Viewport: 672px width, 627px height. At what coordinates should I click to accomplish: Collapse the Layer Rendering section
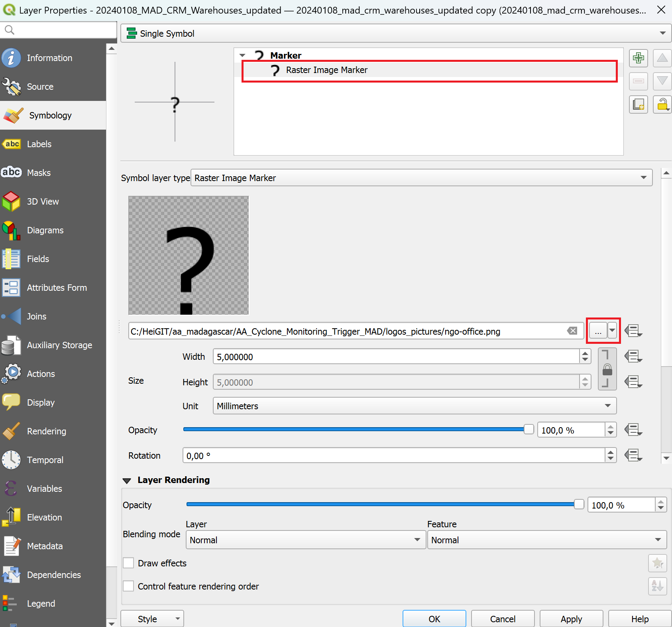coord(127,480)
